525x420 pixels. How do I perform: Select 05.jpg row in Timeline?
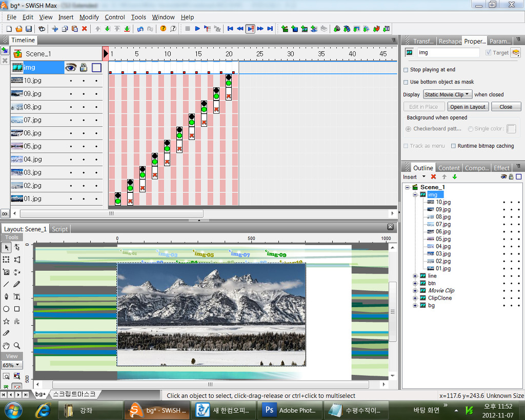click(x=56, y=146)
